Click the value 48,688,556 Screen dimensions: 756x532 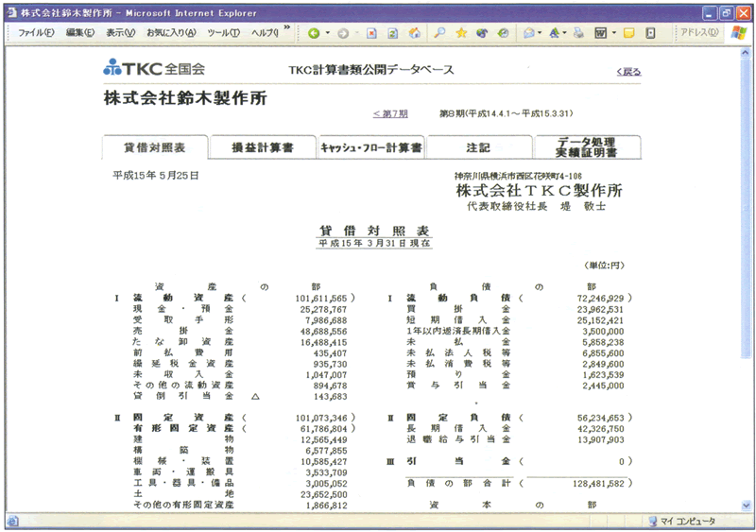pos(323,332)
